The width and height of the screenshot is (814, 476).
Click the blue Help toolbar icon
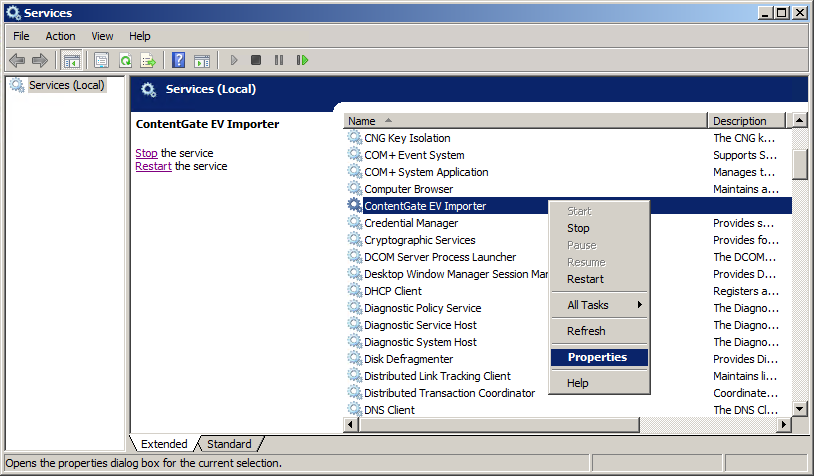tap(178, 60)
